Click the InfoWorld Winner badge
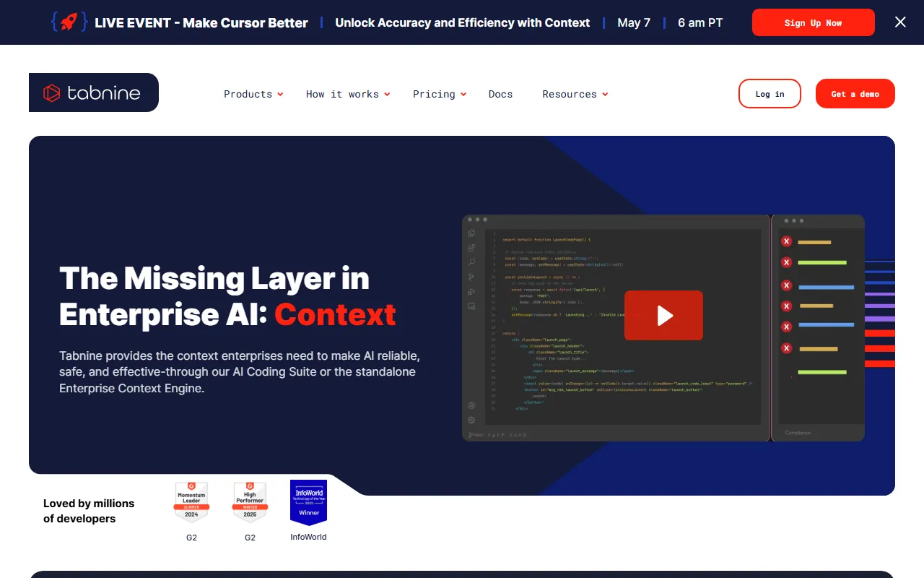 pyautogui.click(x=308, y=502)
